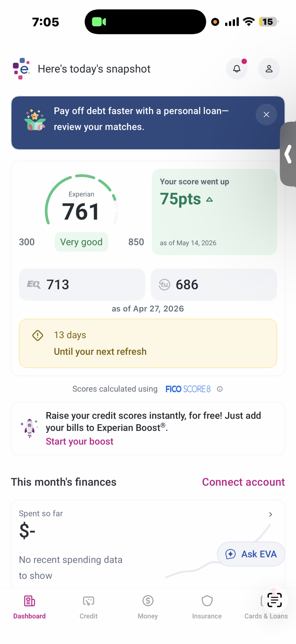Open notifications bell icon
Viewport: 296px width, 644px height.
(236, 69)
